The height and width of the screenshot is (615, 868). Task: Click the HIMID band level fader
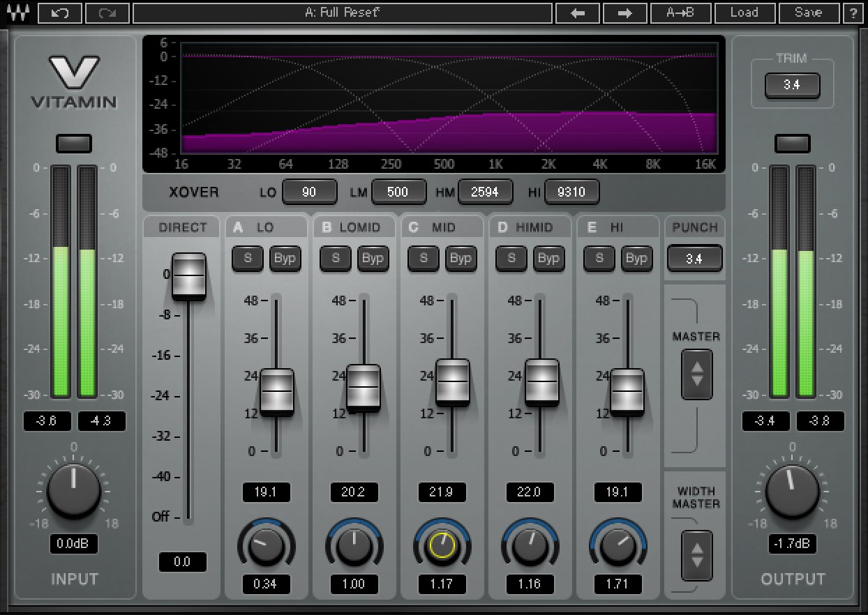click(542, 382)
